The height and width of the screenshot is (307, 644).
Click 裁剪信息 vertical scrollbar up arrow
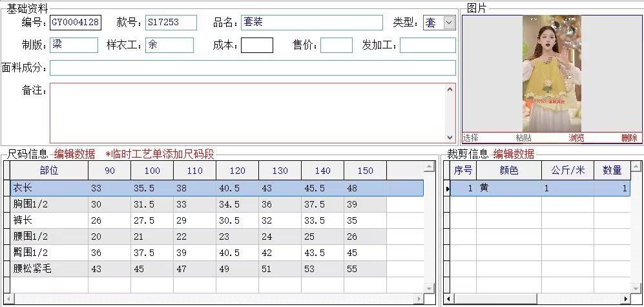(636, 167)
